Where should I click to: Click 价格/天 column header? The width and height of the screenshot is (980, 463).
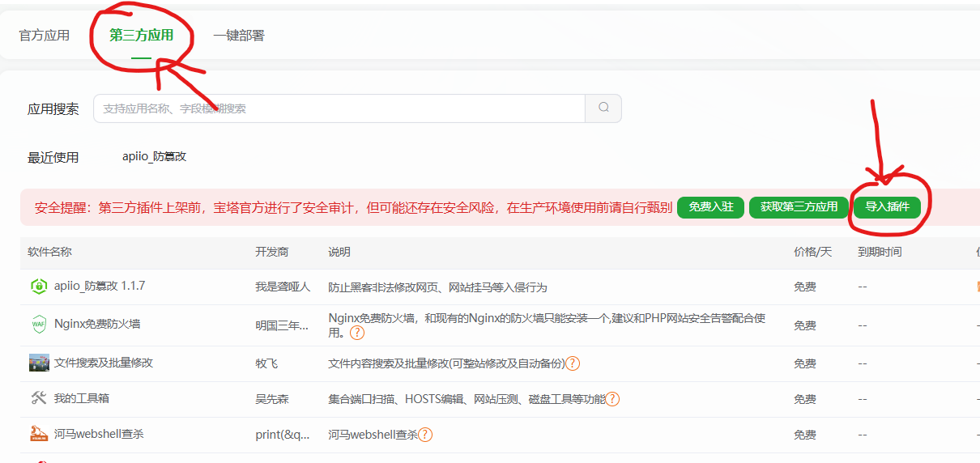tap(812, 252)
